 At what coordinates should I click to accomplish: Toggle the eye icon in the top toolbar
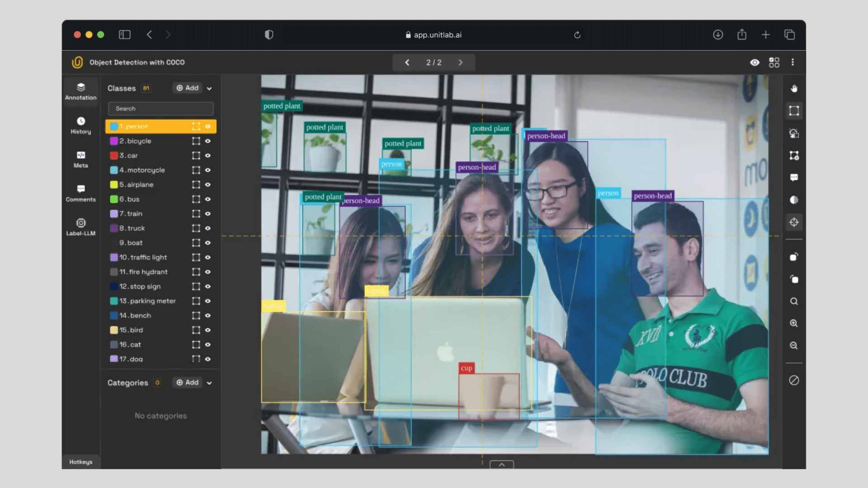tap(755, 62)
